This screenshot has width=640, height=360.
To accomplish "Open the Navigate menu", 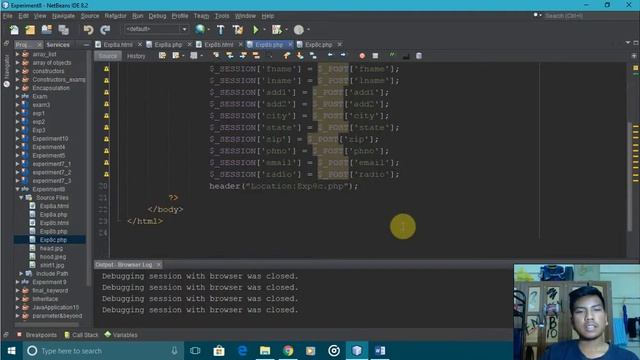I will click(x=63, y=16).
